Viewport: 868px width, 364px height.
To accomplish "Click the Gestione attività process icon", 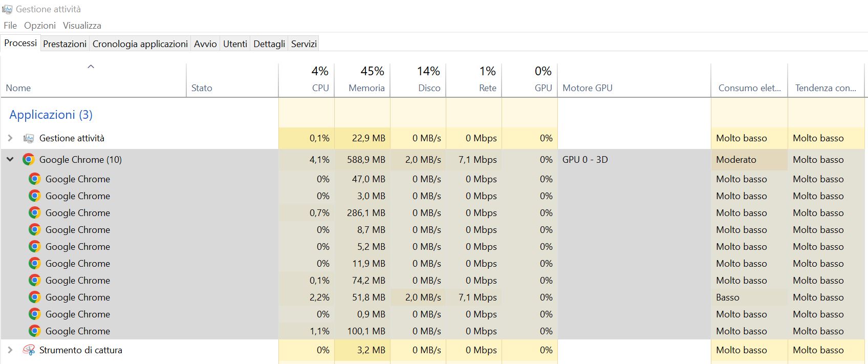I will pos(29,138).
